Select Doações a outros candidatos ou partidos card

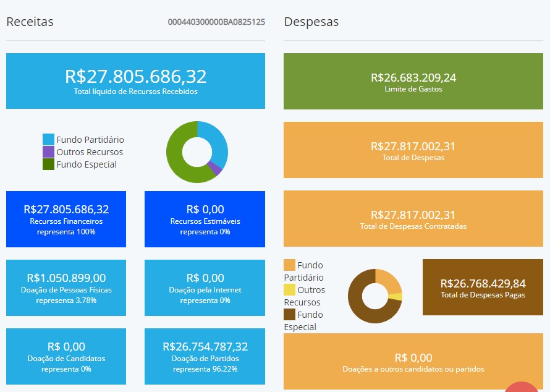[413, 361]
